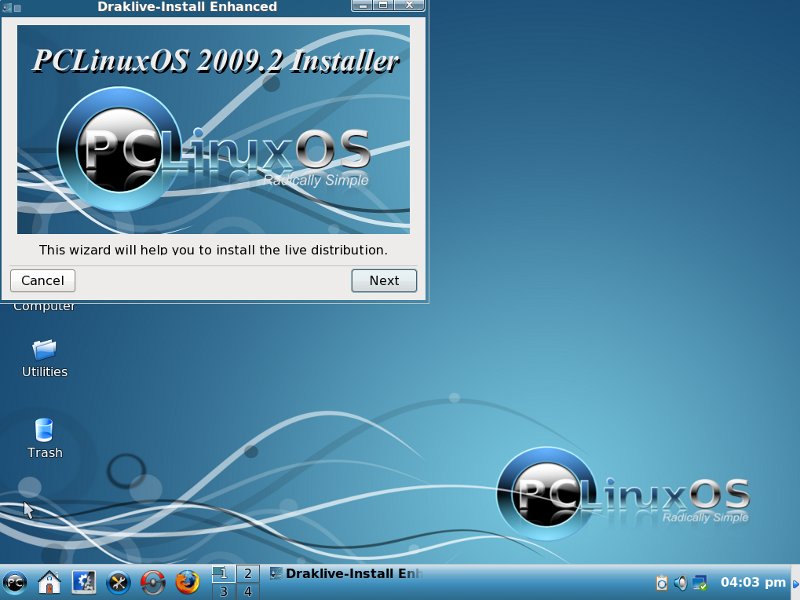The width and height of the screenshot is (800, 600).
Task: Open the PCLinuxOS start menu
Action: 15,582
